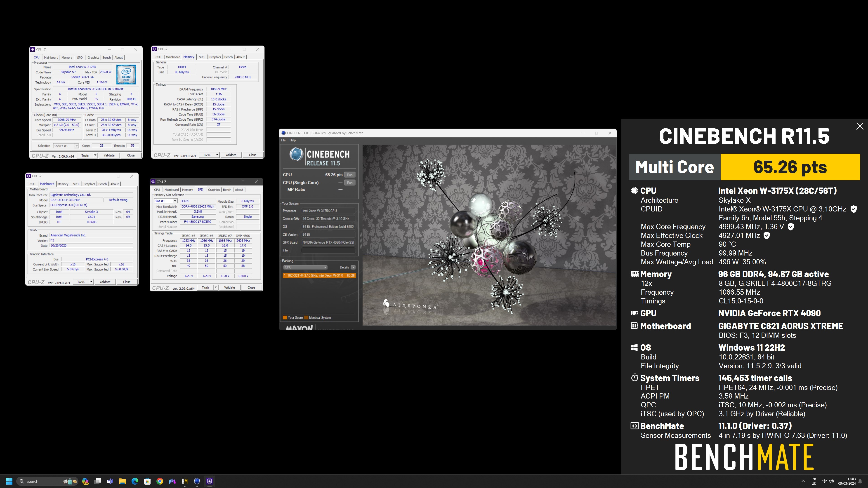Switch to About tab in CPU-Z Mainboard window
This screenshot has height=488, width=868.
click(x=115, y=184)
